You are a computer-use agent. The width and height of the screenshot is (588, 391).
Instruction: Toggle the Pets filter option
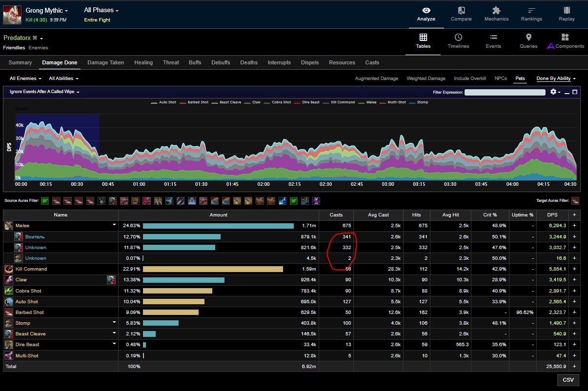(520, 78)
